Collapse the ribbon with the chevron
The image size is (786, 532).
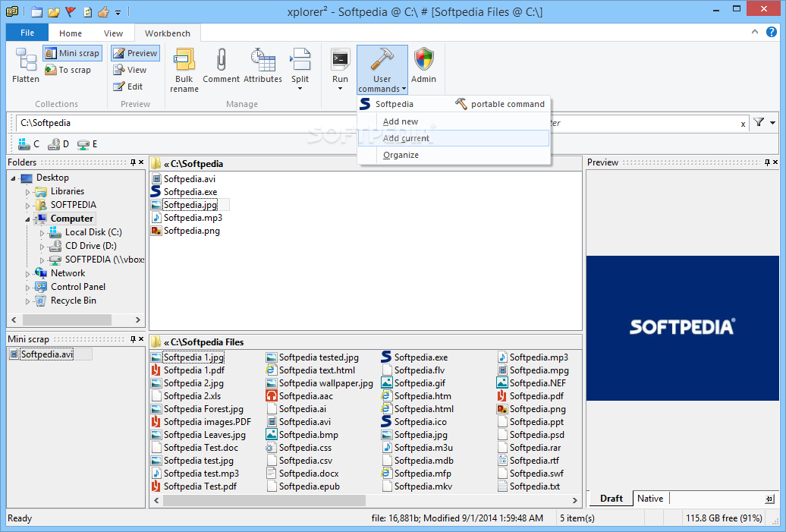[755, 32]
